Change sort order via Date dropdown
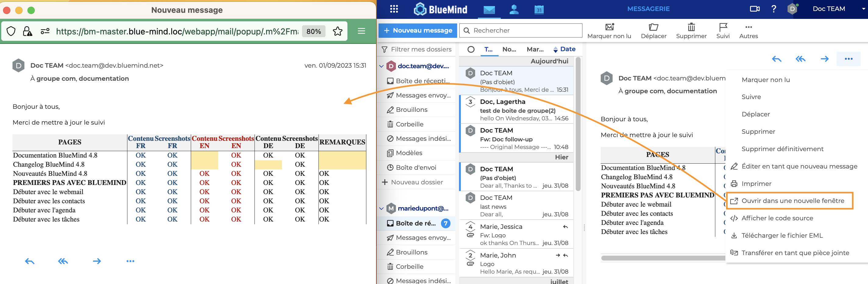Image resolution: width=868 pixels, height=284 pixels. [x=564, y=50]
